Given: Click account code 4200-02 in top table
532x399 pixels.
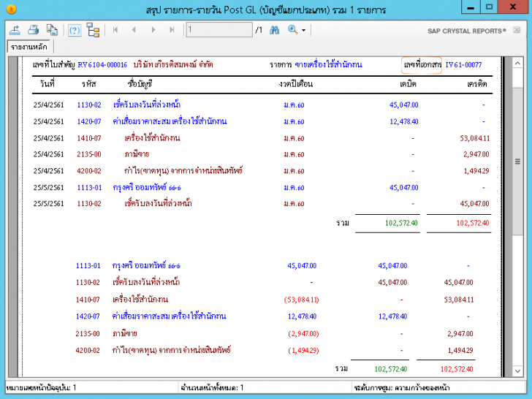Looking at the screenshot, I should point(89,171).
